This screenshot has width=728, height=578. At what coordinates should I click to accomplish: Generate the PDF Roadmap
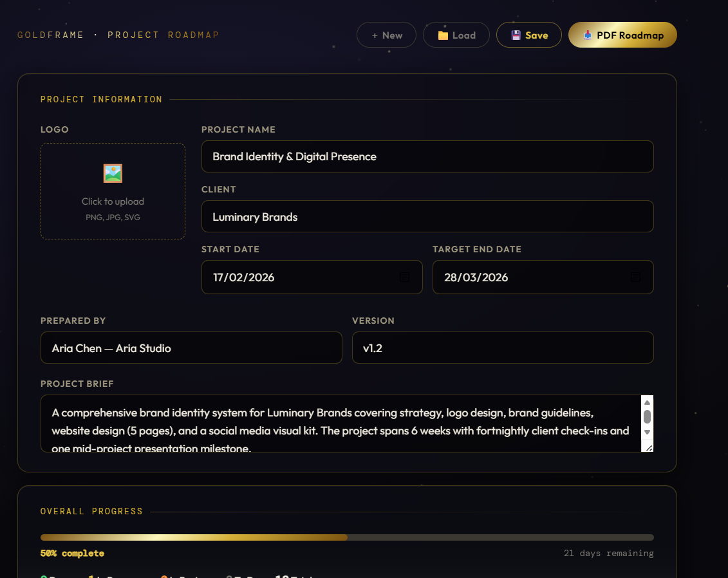[x=622, y=35]
